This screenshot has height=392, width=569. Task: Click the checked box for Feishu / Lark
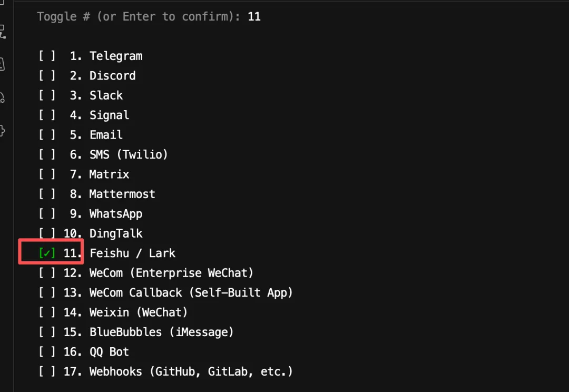pyautogui.click(x=47, y=253)
